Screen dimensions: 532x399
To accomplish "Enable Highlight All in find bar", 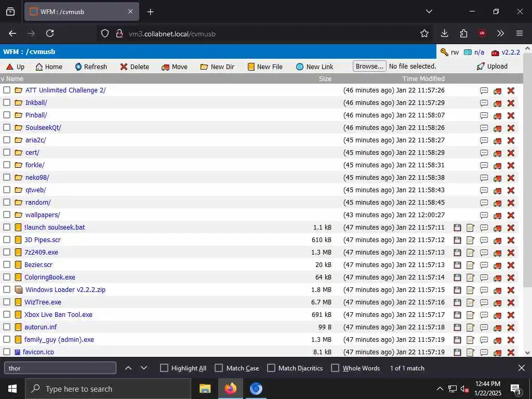I will (164, 368).
